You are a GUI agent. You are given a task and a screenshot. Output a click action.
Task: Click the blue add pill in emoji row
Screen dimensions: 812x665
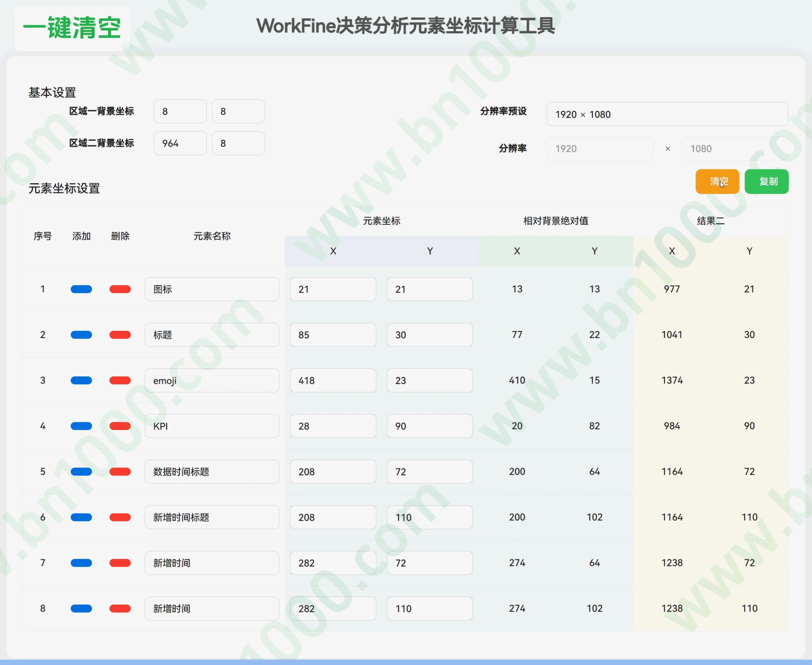point(81,380)
